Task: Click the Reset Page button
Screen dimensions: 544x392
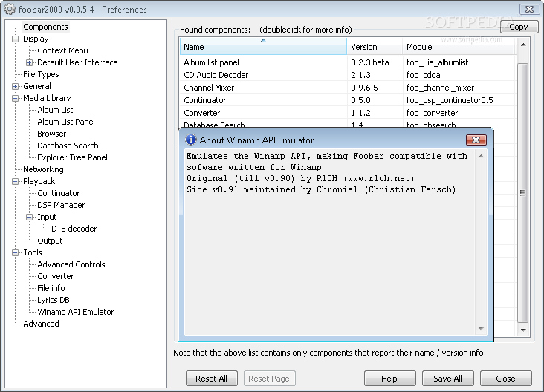Action: 269,379
